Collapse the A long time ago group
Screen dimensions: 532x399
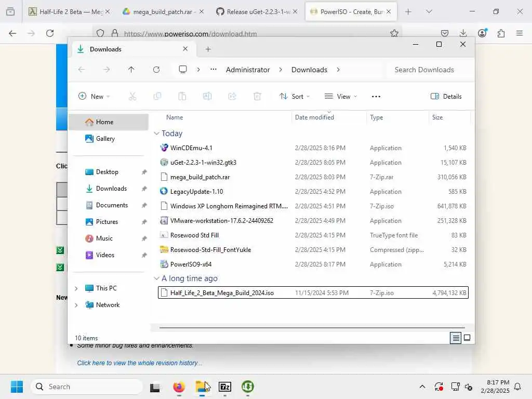click(x=156, y=278)
